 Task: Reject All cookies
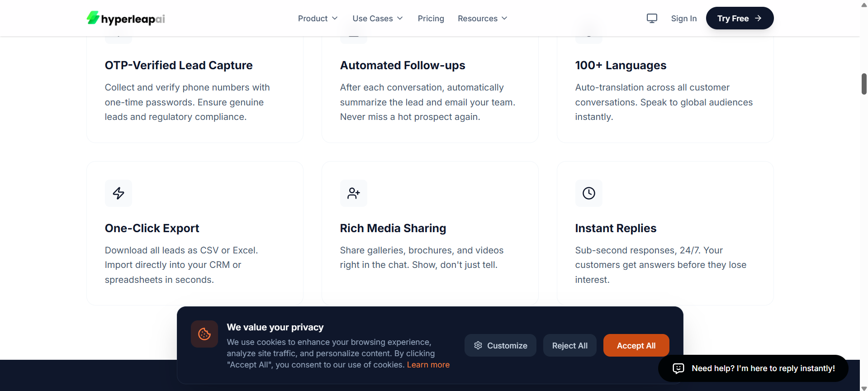coord(570,345)
